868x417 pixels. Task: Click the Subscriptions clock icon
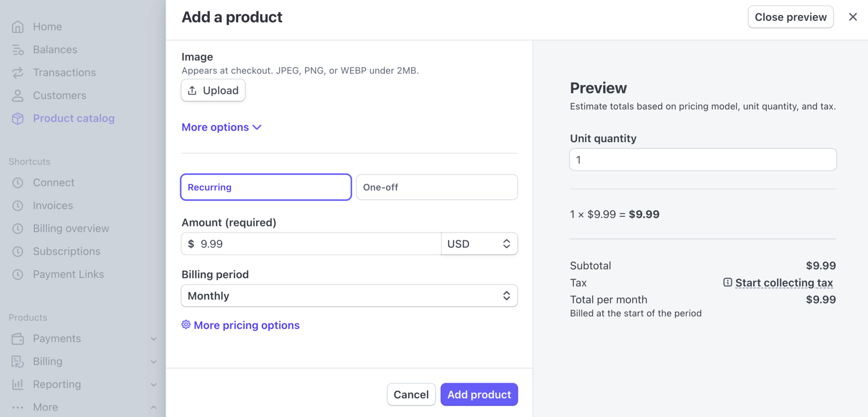(17, 251)
